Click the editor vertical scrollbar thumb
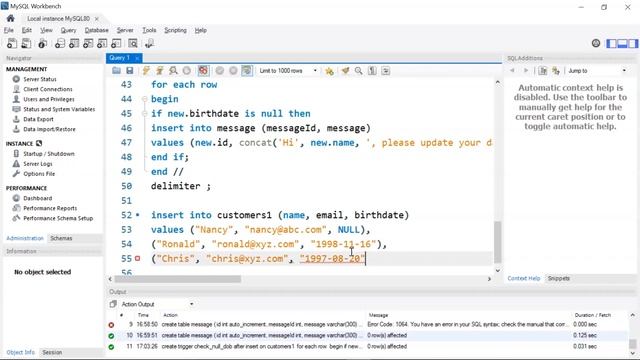640x360 pixels. pos(498,242)
